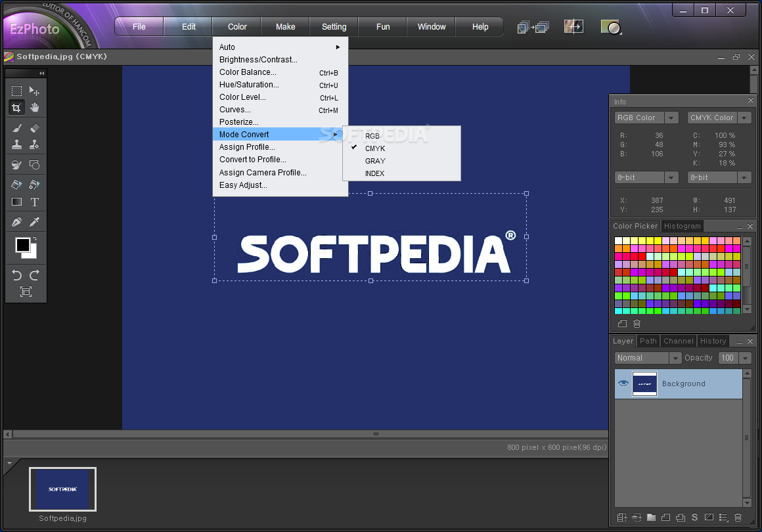Image resolution: width=762 pixels, height=532 pixels.
Task: Click Easy Adjust... menu entry
Action: pos(280,185)
